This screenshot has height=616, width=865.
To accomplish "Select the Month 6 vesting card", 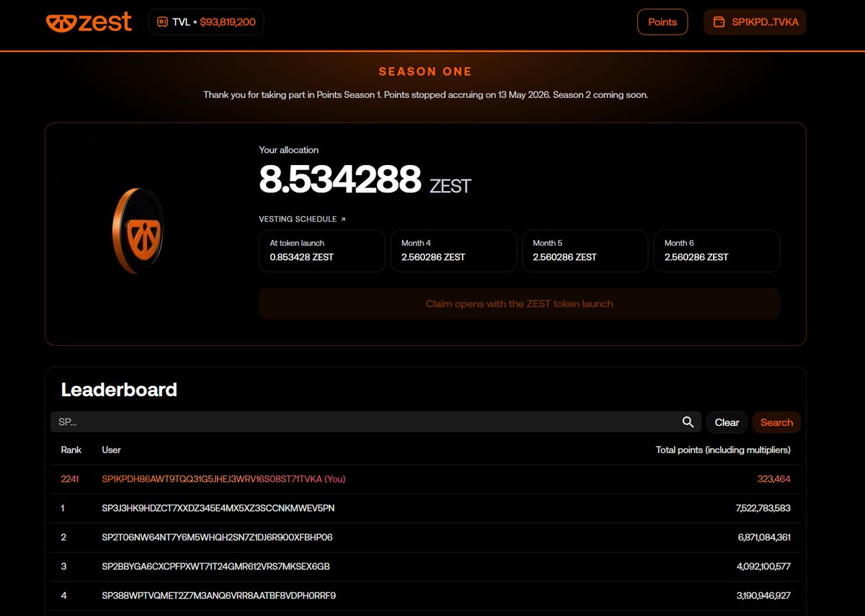I will click(x=717, y=251).
